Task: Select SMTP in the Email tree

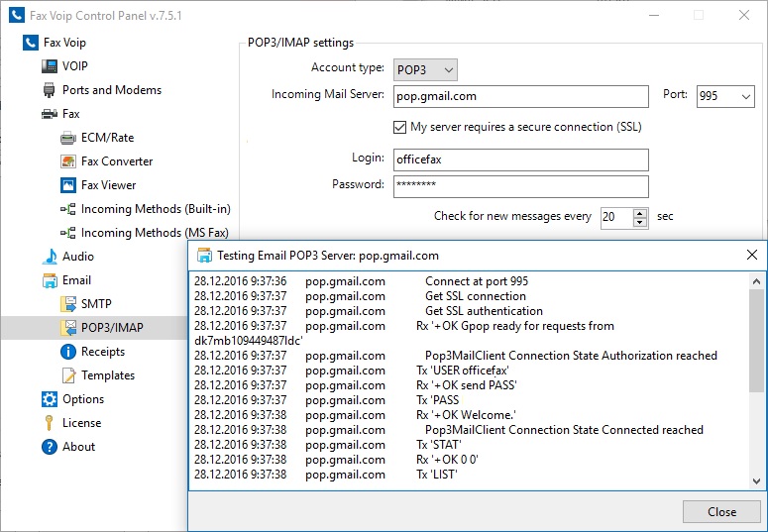Action: coord(97,304)
